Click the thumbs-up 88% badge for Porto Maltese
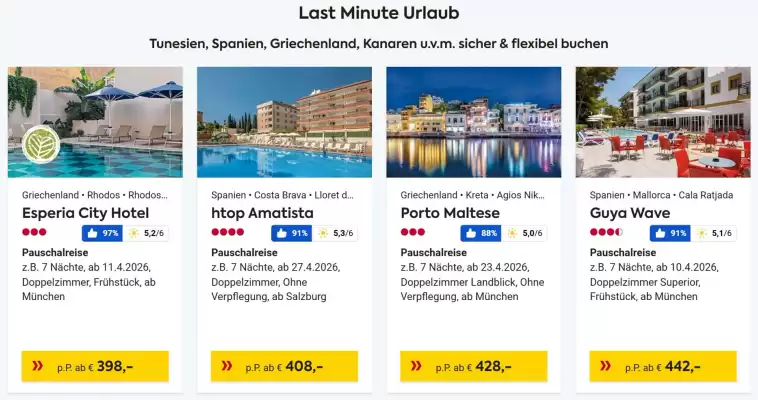 coord(480,233)
